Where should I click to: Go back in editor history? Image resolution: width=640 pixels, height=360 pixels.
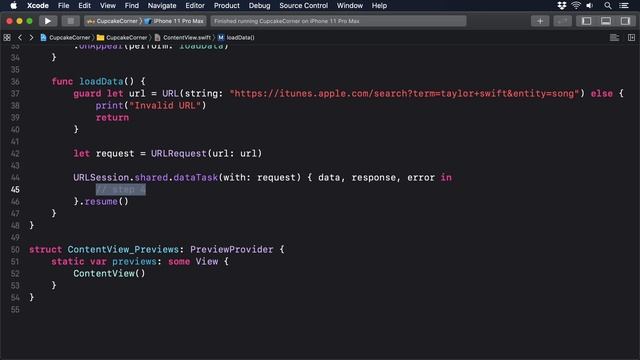pyautogui.click(x=20, y=38)
